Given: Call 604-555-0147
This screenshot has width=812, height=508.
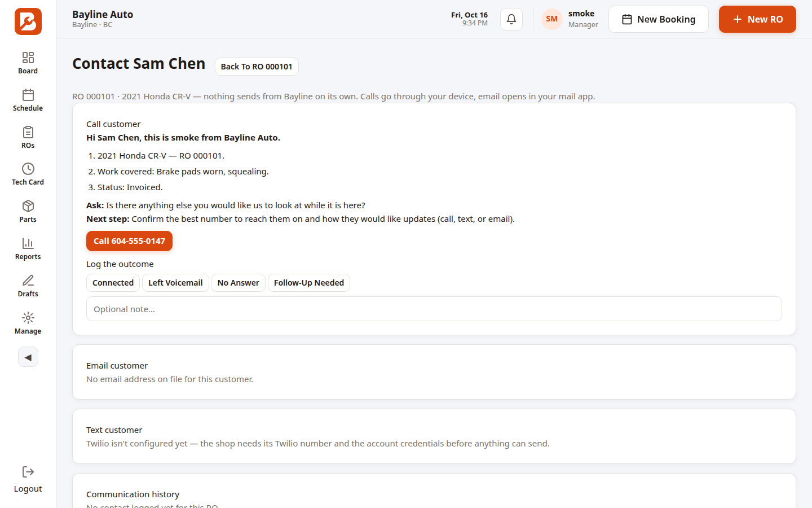Looking at the screenshot, I should tap(129, 241).
